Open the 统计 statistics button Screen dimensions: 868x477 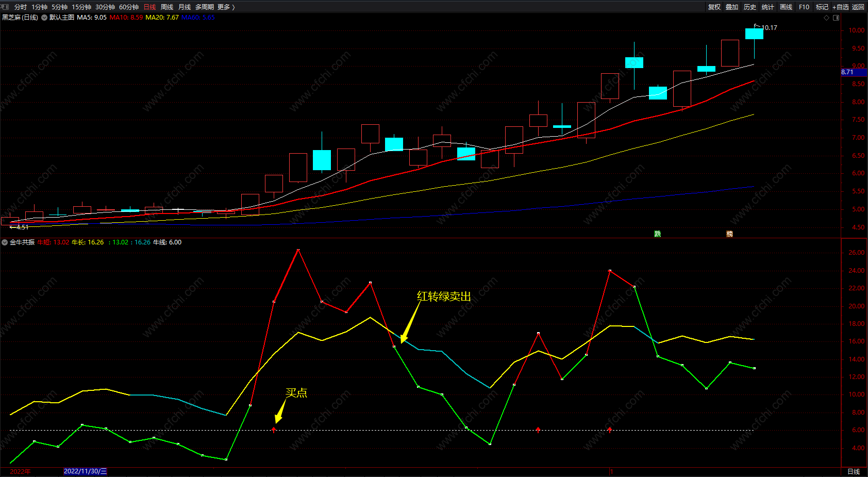[x=768, y=7]
